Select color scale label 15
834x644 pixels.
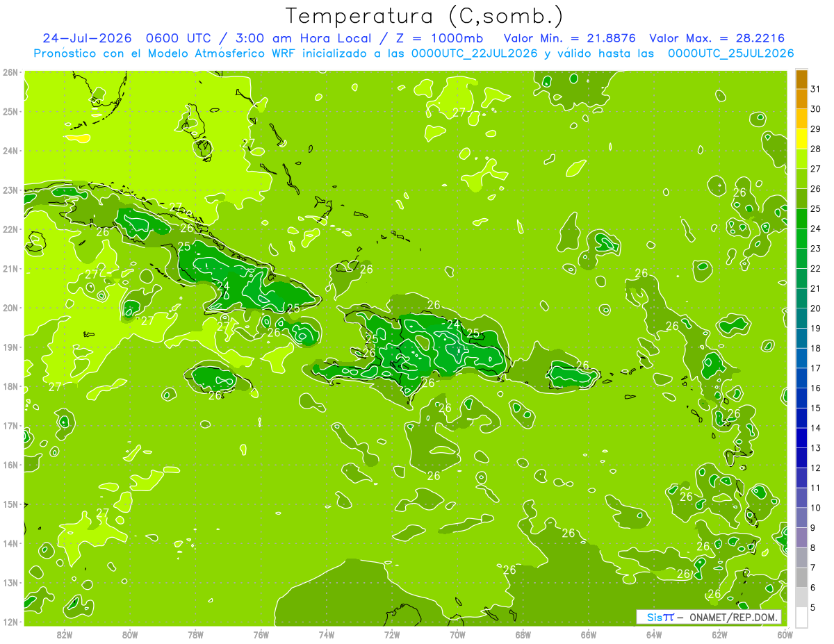815,408
